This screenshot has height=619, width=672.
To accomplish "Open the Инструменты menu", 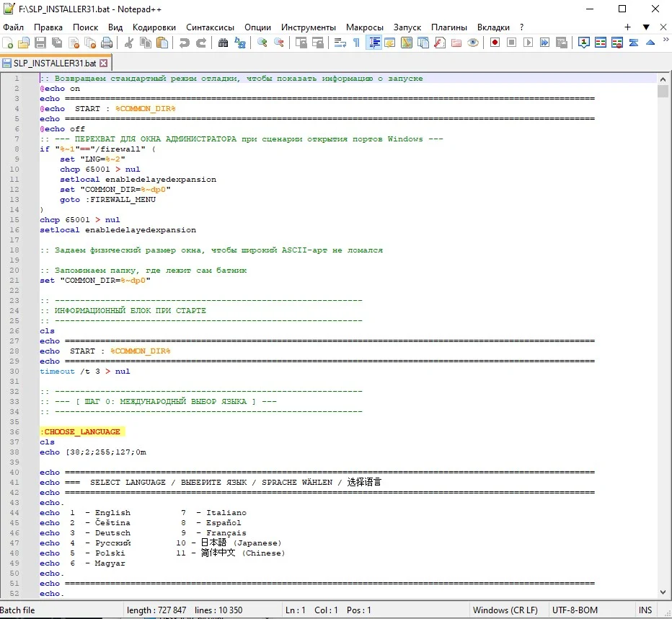I will pyautogui.click(x=308, y=27).
